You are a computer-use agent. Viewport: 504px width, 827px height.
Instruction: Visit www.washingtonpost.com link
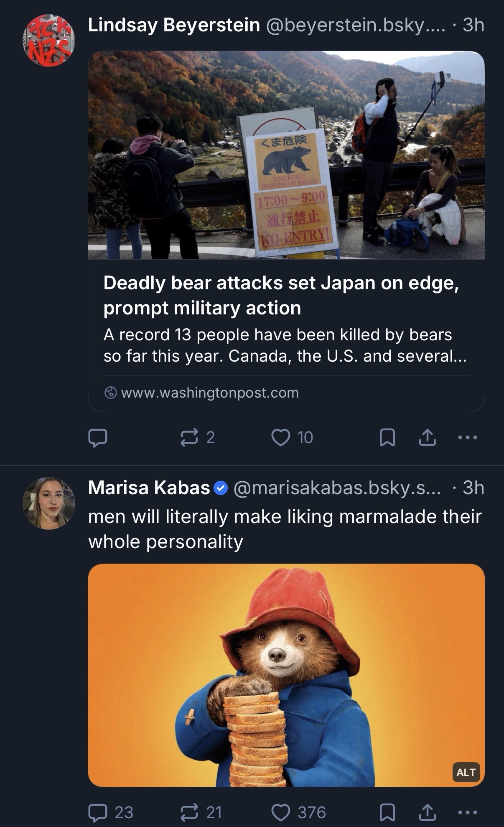click(x=210, y=393)
